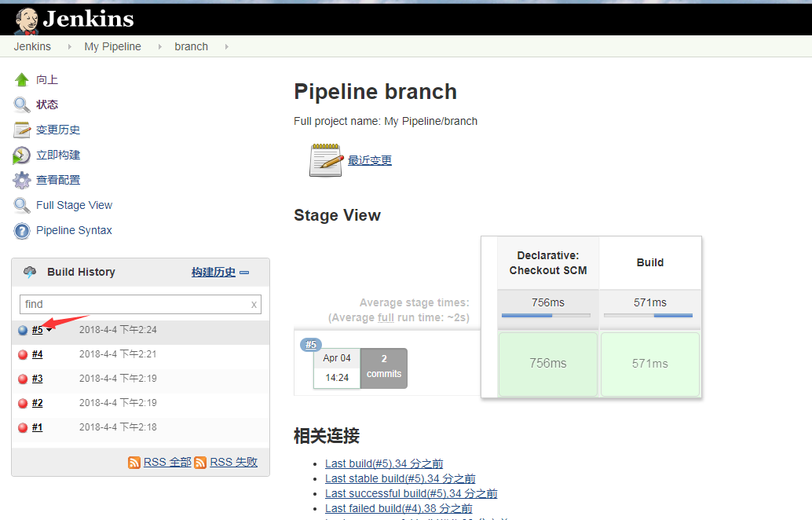
Task: Open 变更历史 change history
Action: (x=58, y=130)
